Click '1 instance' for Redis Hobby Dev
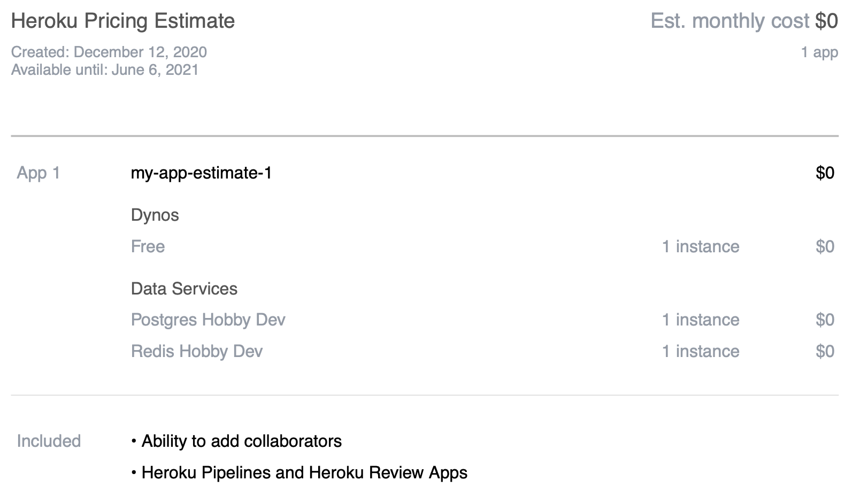This screenshot has width=860, height=504. pos(701,351)
